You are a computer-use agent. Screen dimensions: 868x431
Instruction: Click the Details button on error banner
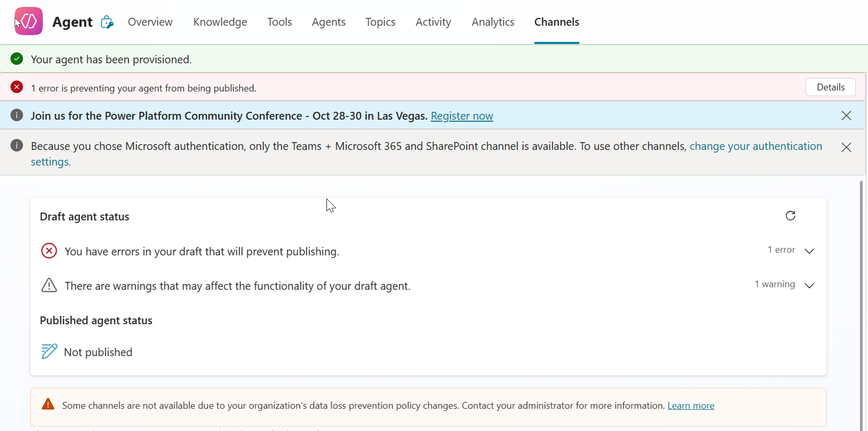830,87
